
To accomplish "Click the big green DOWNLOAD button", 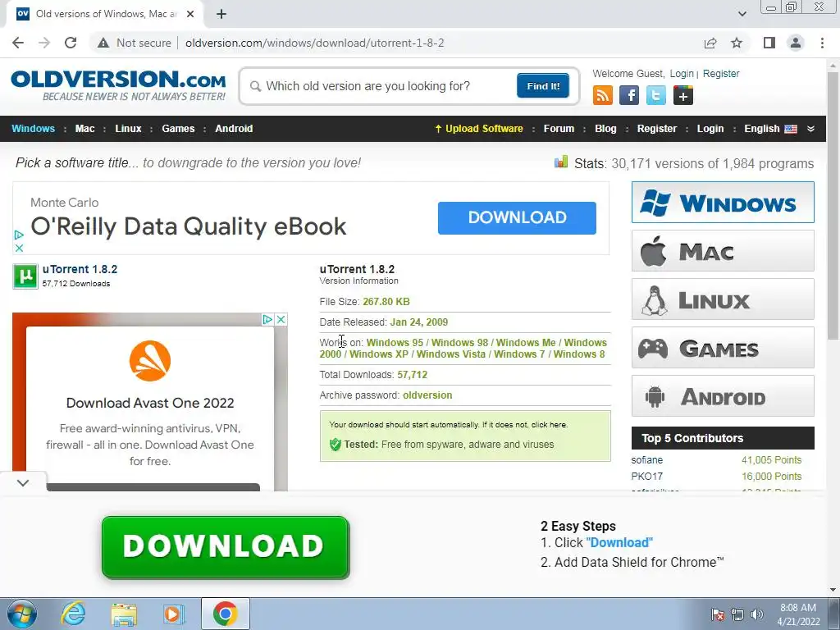I will 226,547.
